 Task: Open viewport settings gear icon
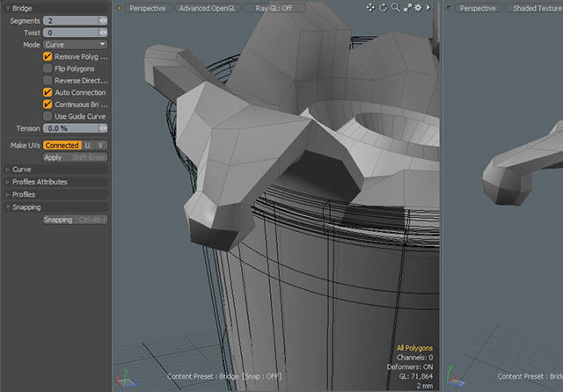point(419,8)
